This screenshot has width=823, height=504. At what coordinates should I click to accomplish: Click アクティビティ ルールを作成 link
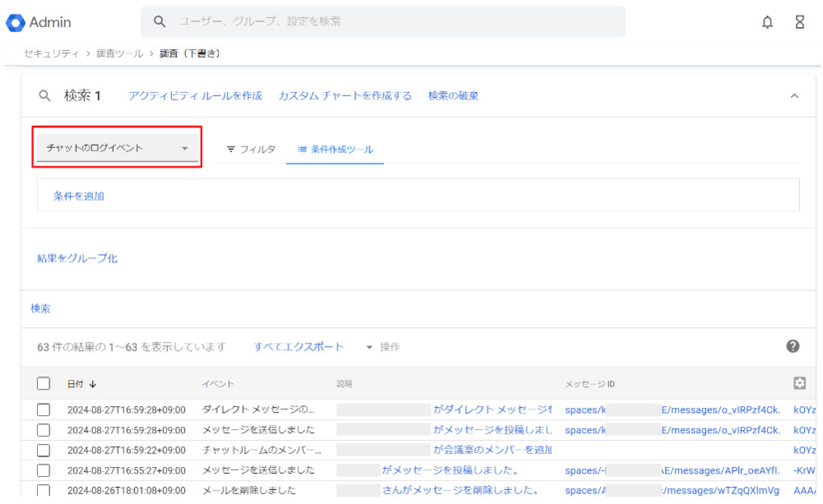[195, 96]
